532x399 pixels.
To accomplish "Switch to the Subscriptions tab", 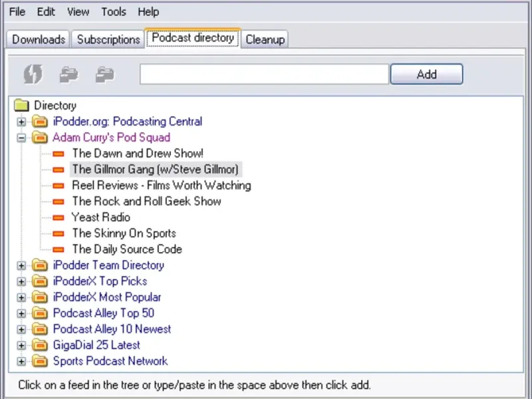I will [108, 39].
